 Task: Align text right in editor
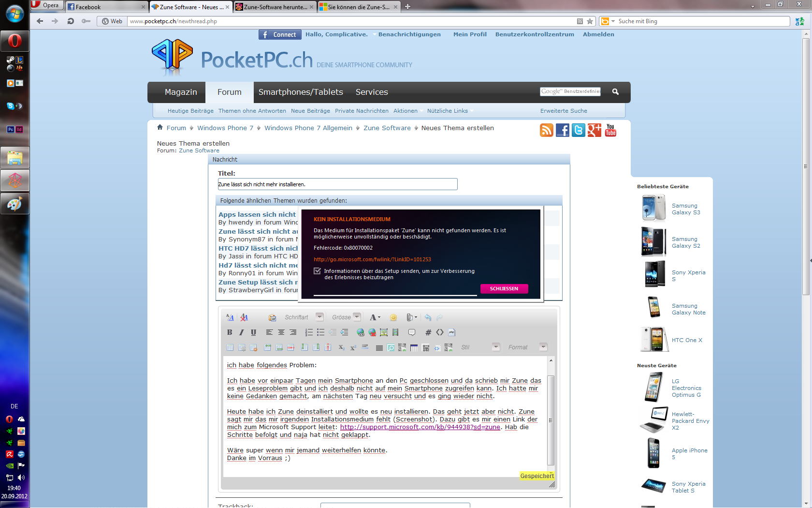293,332
